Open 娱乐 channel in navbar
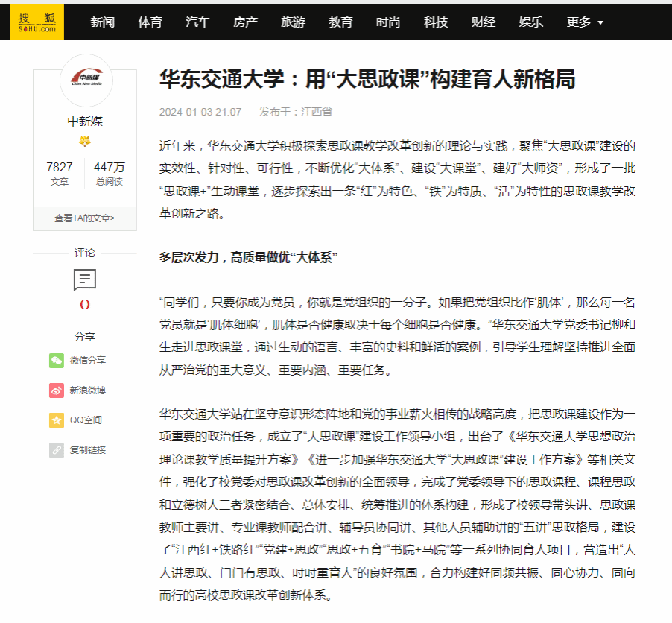 coord(531,22)
